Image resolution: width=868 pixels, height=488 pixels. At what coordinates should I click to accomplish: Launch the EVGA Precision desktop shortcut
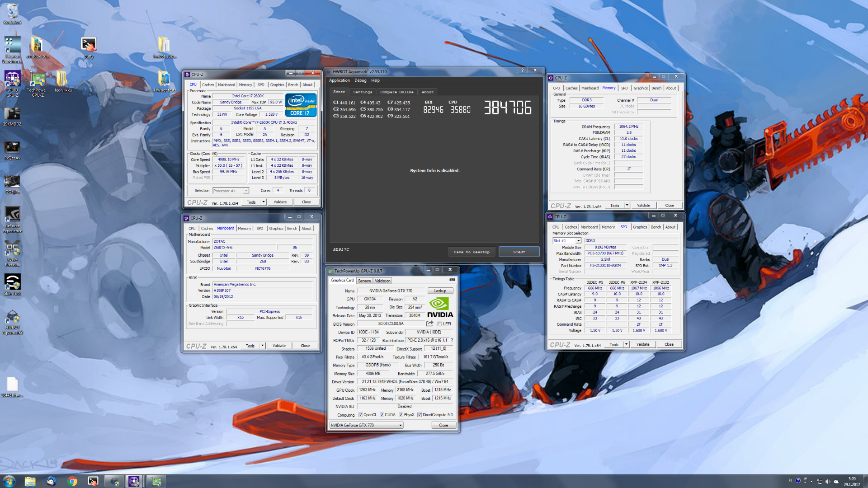[12, 253]
